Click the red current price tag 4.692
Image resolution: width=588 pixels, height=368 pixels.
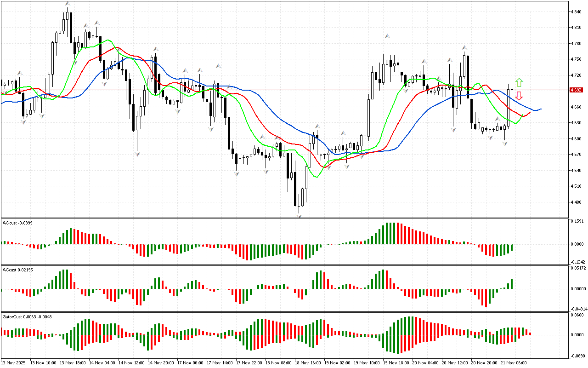point(576,90)
